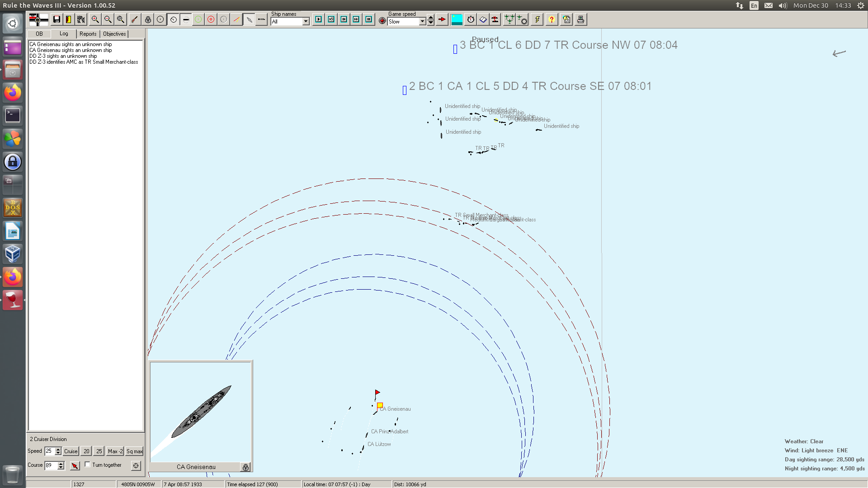Click the fast forward button

(x=356, y=19)
